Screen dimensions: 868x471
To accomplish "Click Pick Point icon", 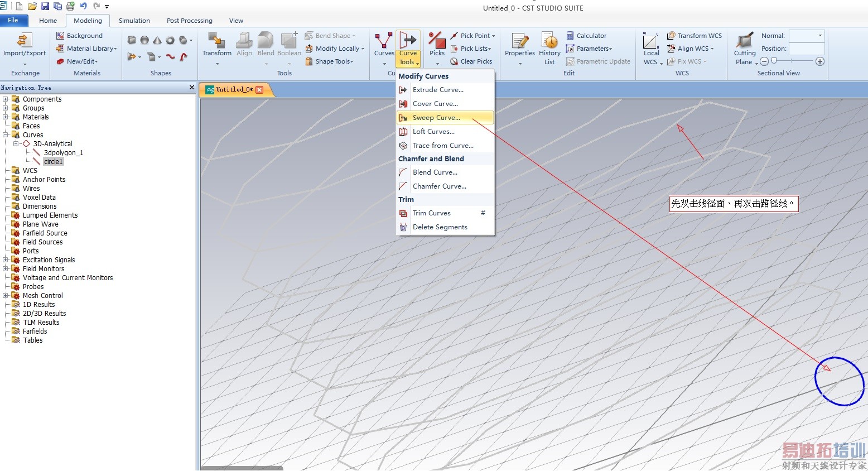I will point(455,36).
